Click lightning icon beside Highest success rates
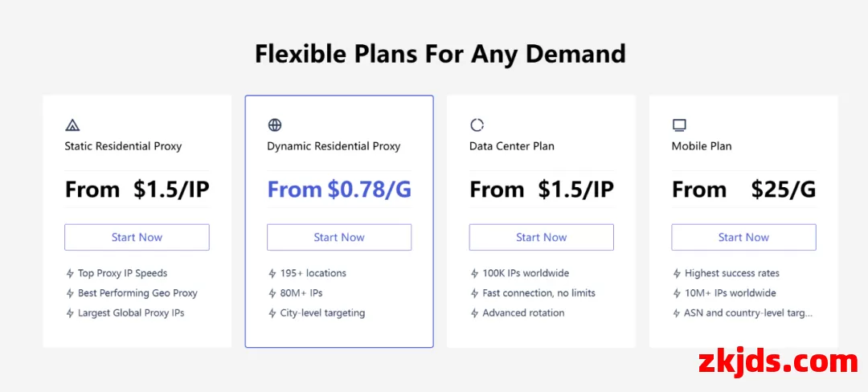The height and width of the screenshot is (392, 868). [677, 273]
